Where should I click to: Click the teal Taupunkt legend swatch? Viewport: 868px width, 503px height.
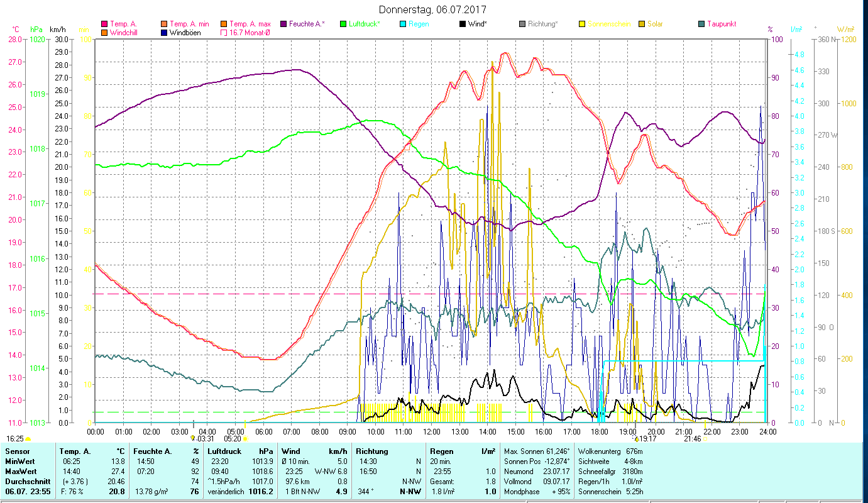[x=701, y=24]
